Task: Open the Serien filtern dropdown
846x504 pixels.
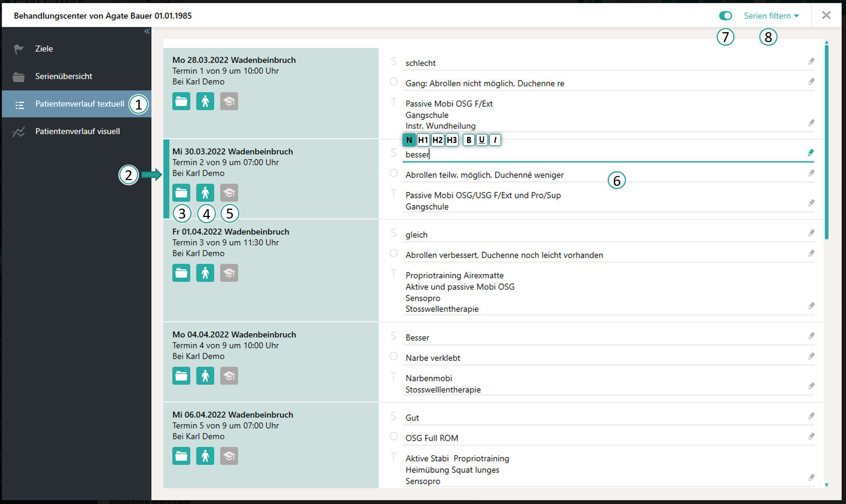Action: [x=772, y=16]
